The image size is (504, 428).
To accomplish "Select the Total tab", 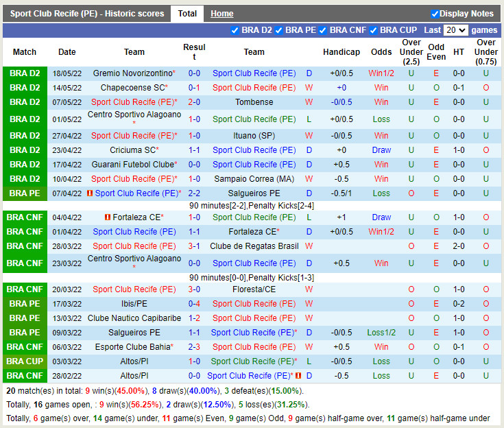I will pos(187,14).
